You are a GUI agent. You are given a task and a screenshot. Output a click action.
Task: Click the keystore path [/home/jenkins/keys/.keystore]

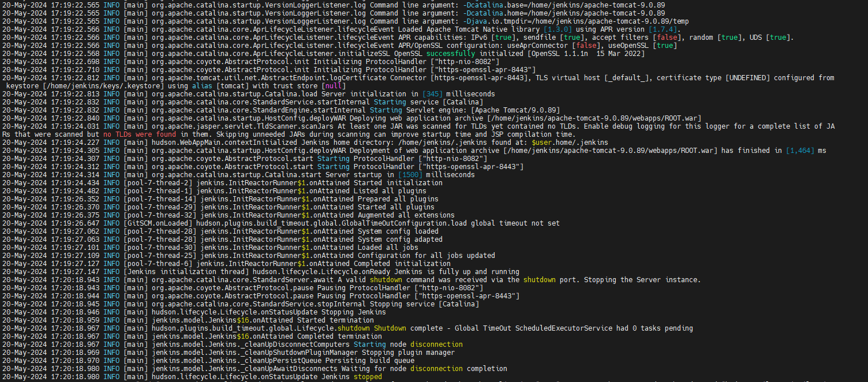point(102,85)
